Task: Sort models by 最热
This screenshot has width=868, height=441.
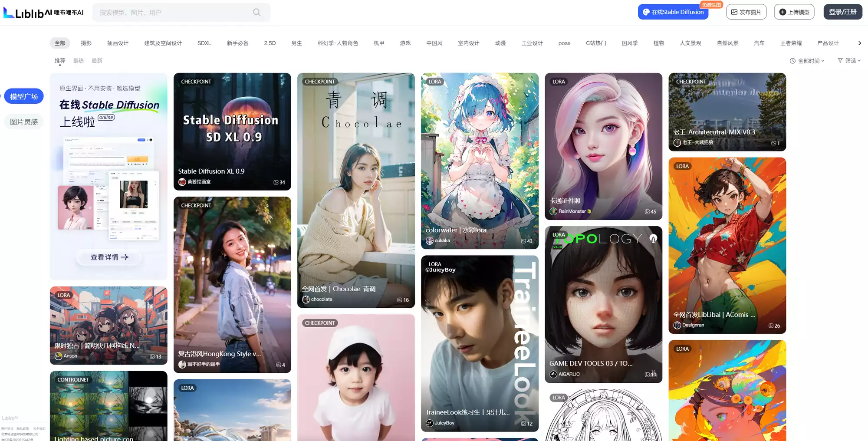Action: point(78,61)
